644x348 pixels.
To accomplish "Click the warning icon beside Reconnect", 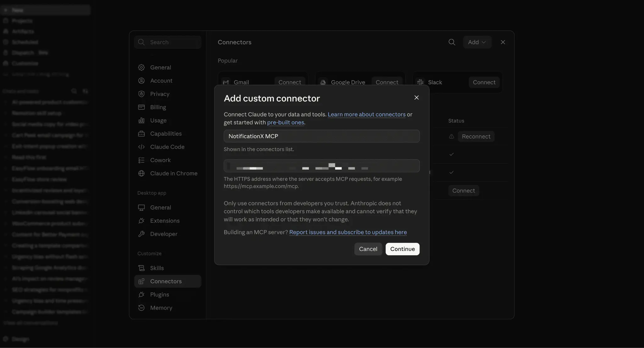I will pos(452,136).
